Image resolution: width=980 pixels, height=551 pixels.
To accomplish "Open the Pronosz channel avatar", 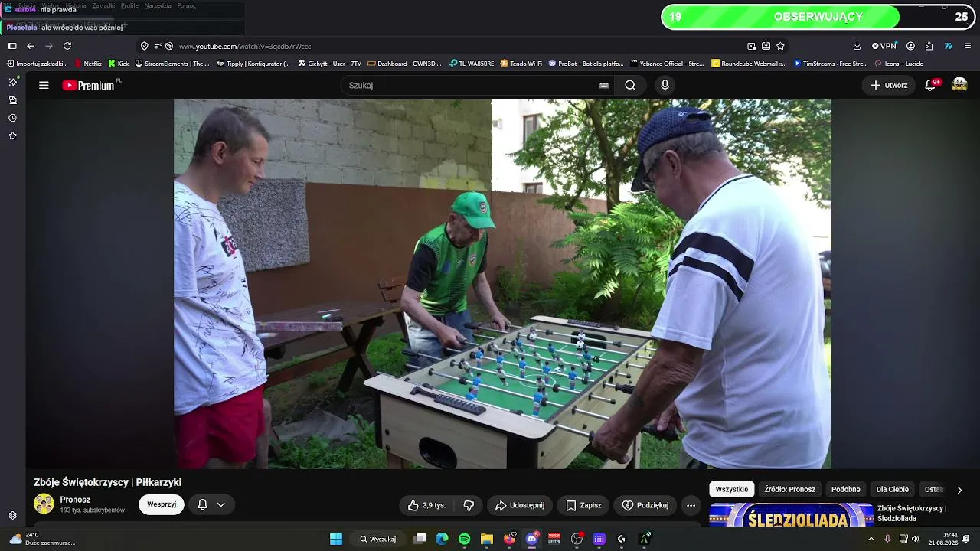I will pos(44,504).
